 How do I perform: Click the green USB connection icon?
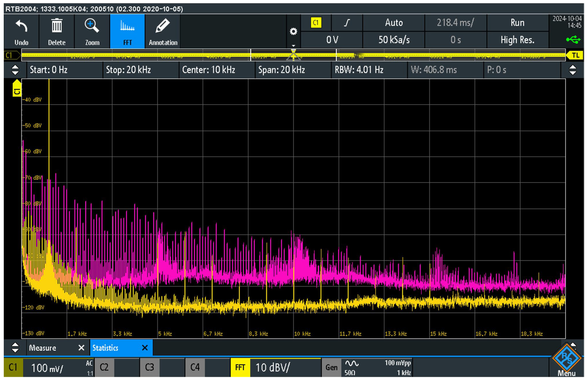click(x=573, y=39)
